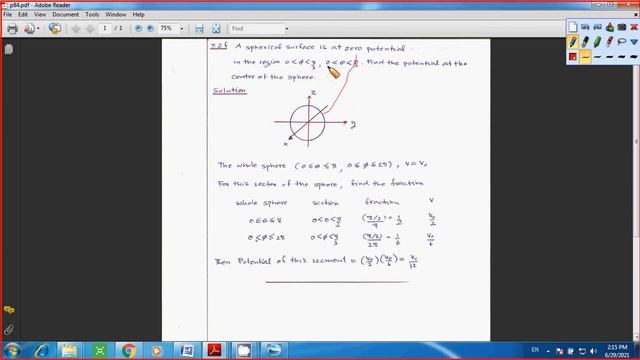Select the lasso selection tool
The image size is (640, 360).
click(622, 42)
